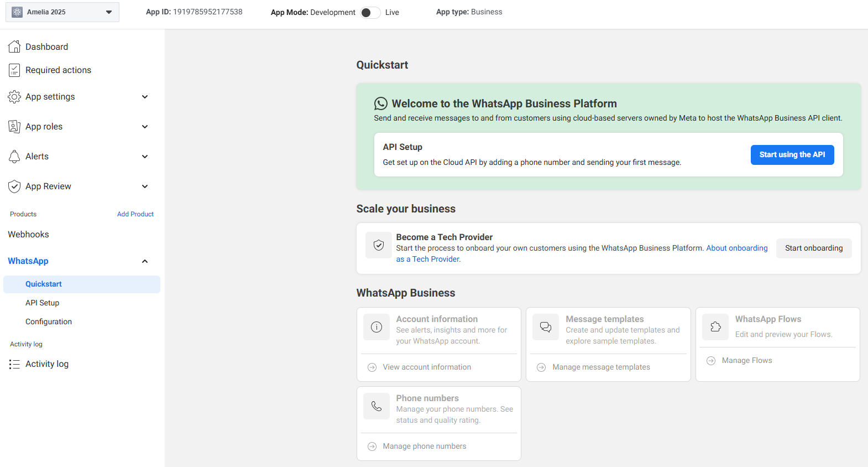The image size is (868, 467).
Task: Click the Phone numbers handset icon
Action: (377, 406)
